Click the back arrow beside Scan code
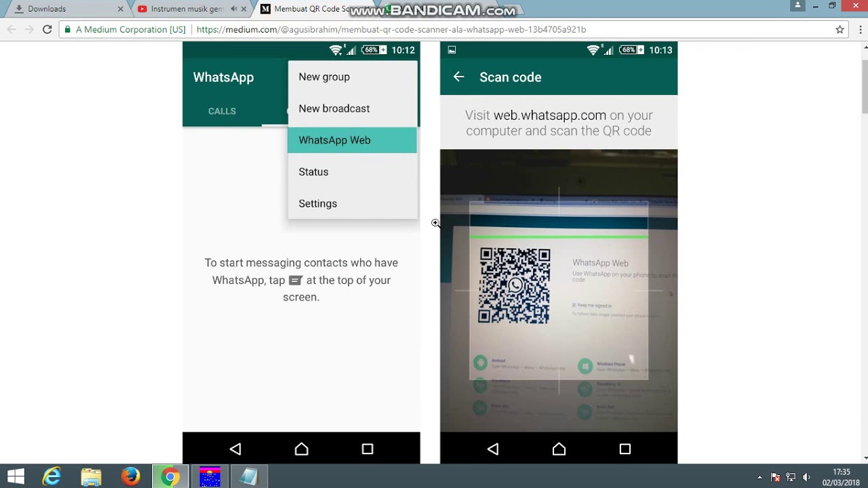The width and height of the screenshot is (868, 488). click(458, 77)
